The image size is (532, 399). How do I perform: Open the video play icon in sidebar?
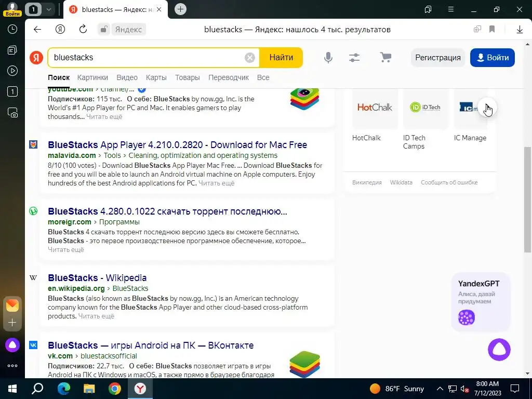coord(12,71)
